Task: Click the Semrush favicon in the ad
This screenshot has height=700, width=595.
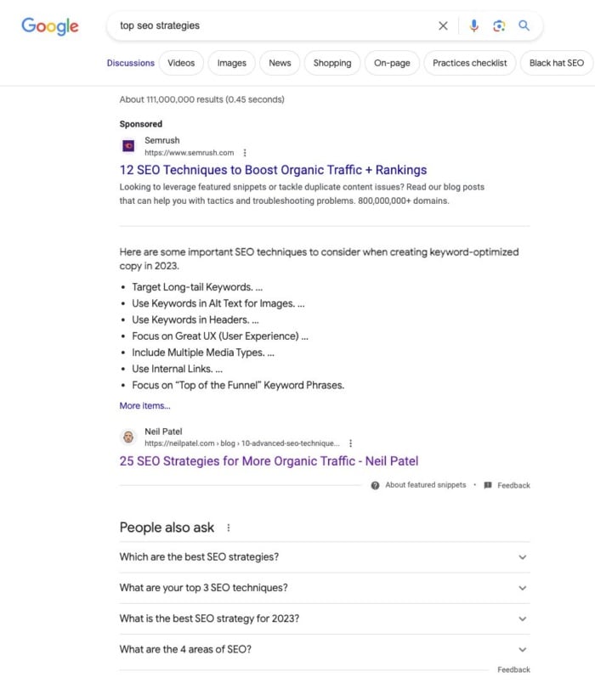Action: [x=128, y=146]
